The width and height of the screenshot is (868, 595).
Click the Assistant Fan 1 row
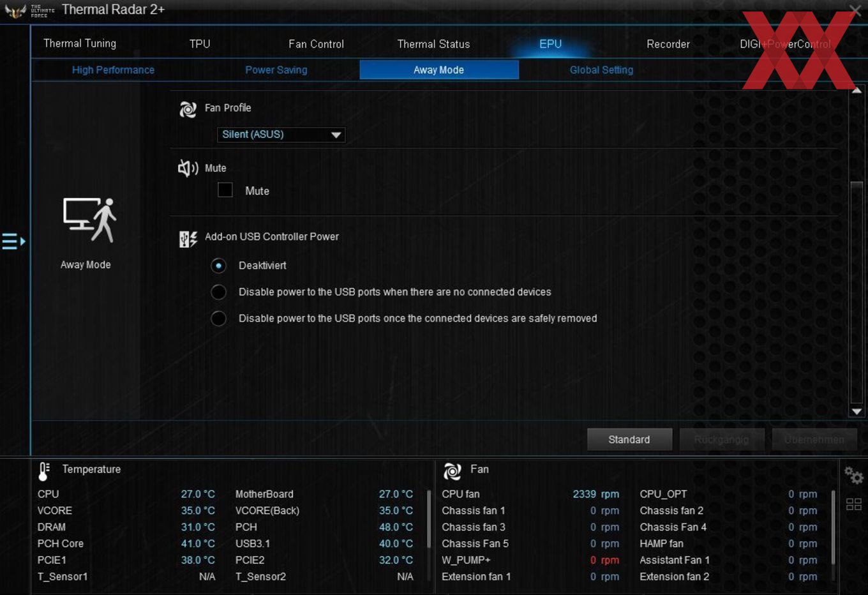coord(728,561)
